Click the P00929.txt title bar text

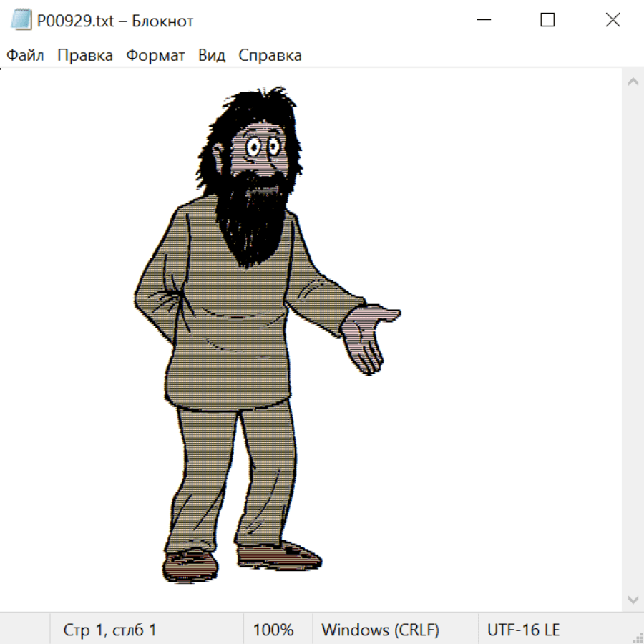coord(114,21)
